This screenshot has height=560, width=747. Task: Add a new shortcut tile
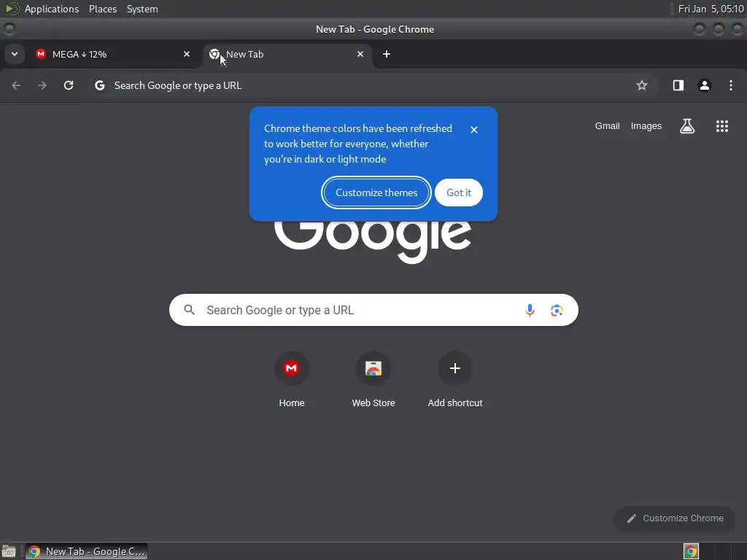coord(455,379)
